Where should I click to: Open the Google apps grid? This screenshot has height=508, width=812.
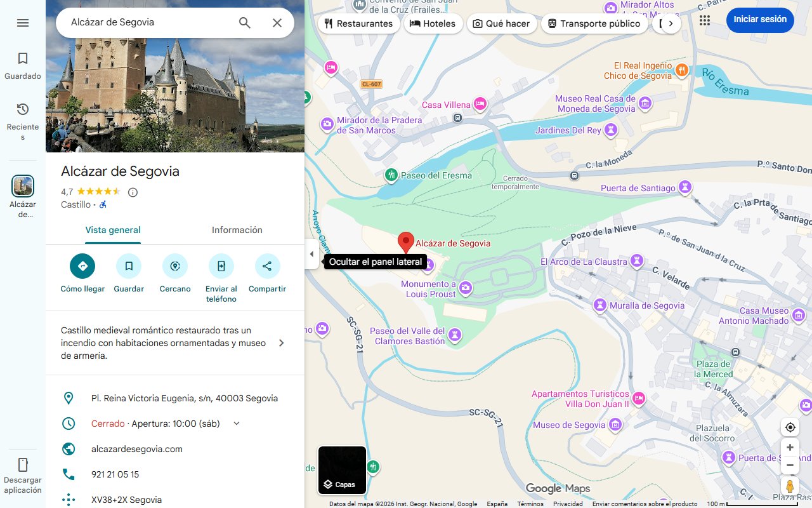[x=704, y=20]
